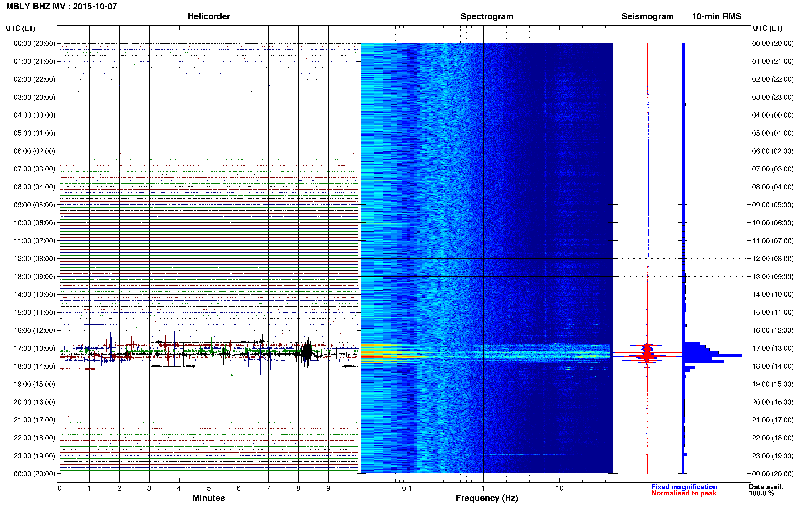
Task: Click Helicorder-side time label '17:00 (13:00)'
Action: pos(34,348)
